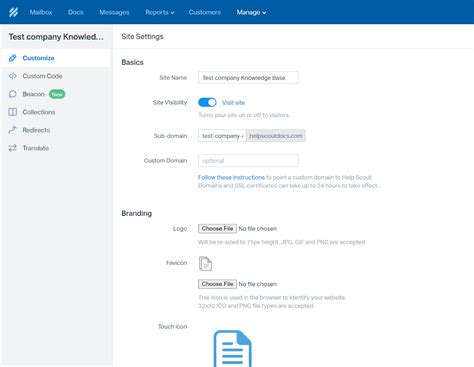Toggle the Site Visibility switch
Screen dimensions: 474x367
207,102
